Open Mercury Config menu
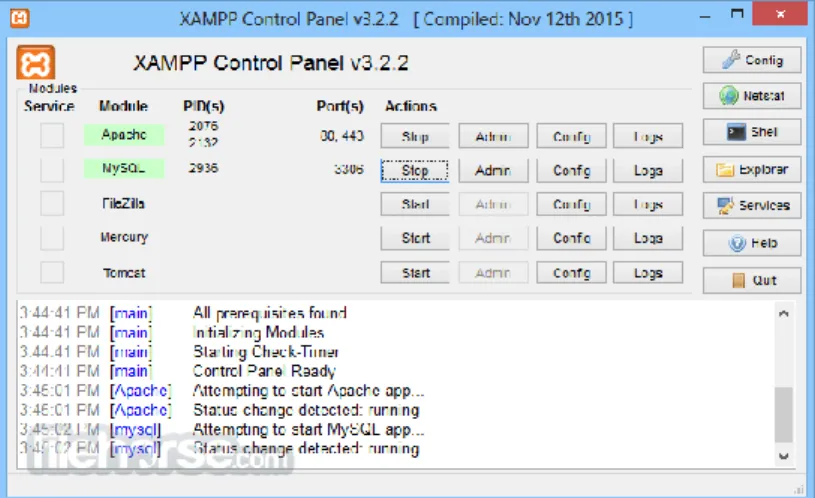 (x=571, y=238)
